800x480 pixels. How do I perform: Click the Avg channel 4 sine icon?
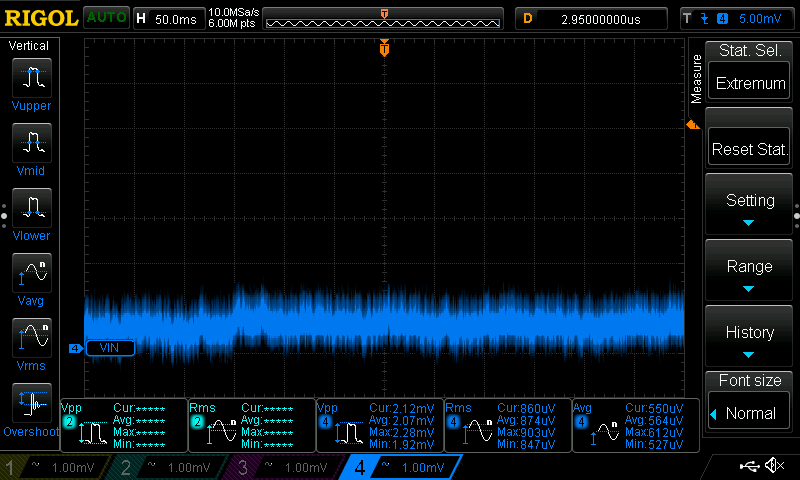point(605,434)
